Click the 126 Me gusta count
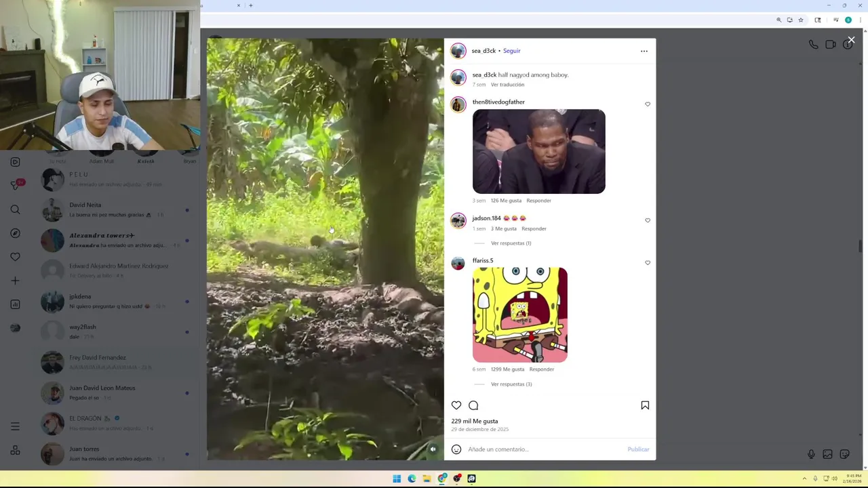The image size is (868, 488). [506, 201]
